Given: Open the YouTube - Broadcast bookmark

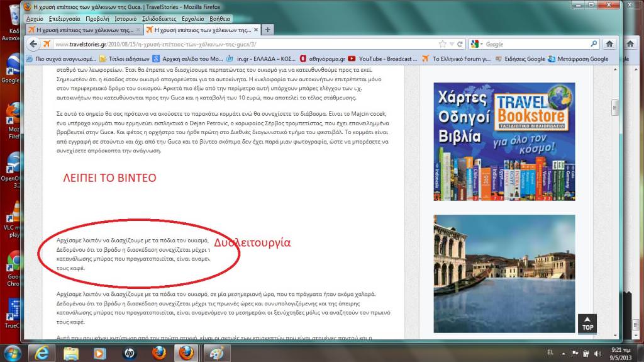Looking at the screenshot, I should tap(383, 59).
